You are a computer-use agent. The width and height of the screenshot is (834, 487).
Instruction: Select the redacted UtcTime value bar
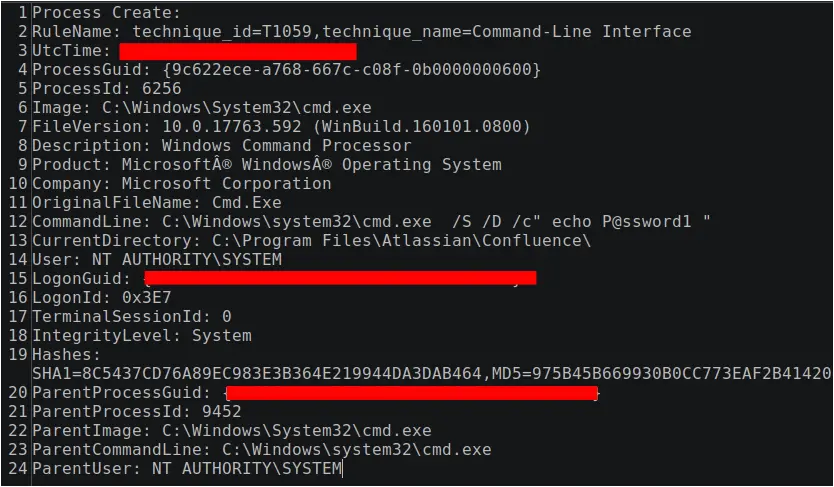click(238, 52)
